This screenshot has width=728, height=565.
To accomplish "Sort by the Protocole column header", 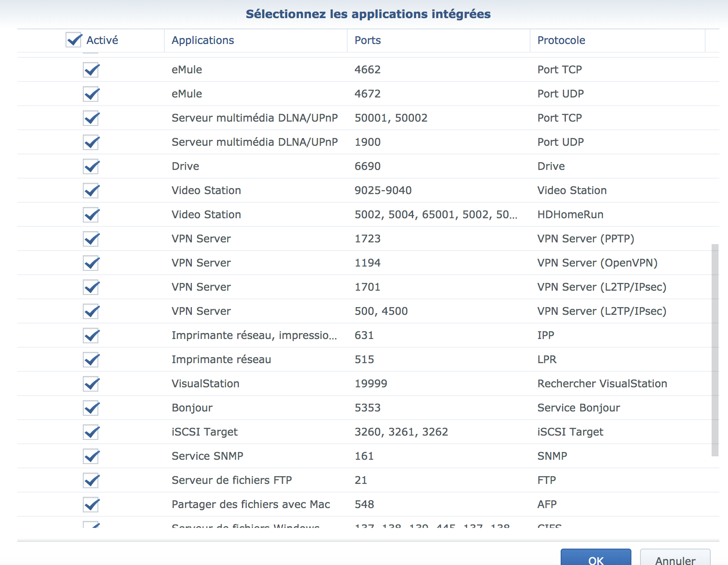I will click(x=617, y=41).
